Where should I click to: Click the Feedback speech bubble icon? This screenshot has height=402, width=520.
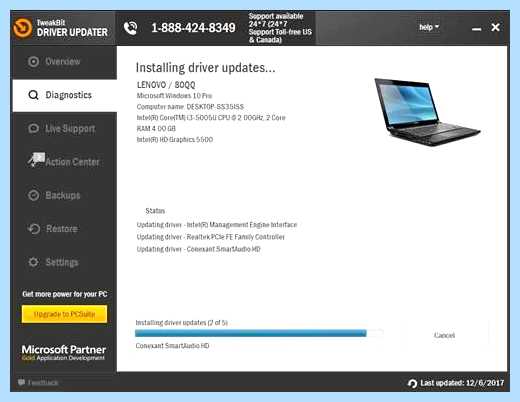pos(21,382)
